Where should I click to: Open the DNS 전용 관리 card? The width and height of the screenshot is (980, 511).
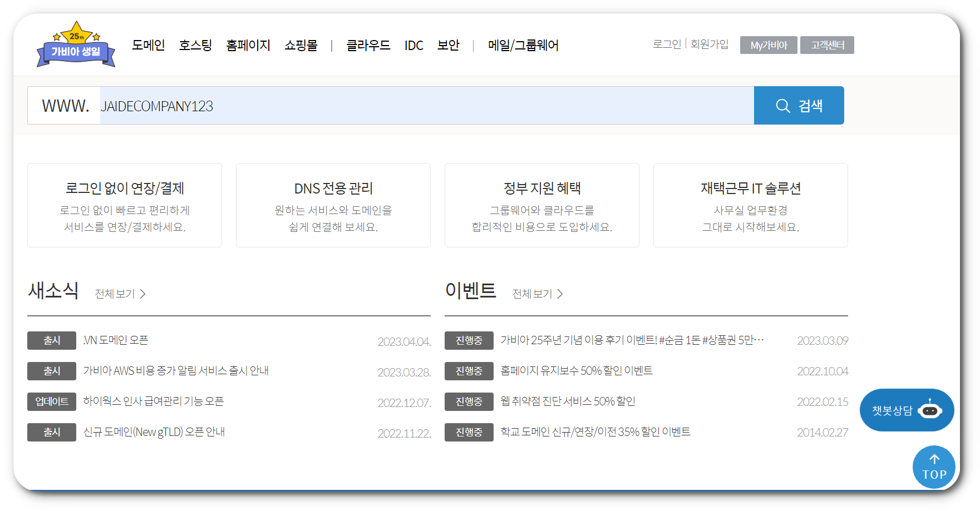[x=333, y=205]
